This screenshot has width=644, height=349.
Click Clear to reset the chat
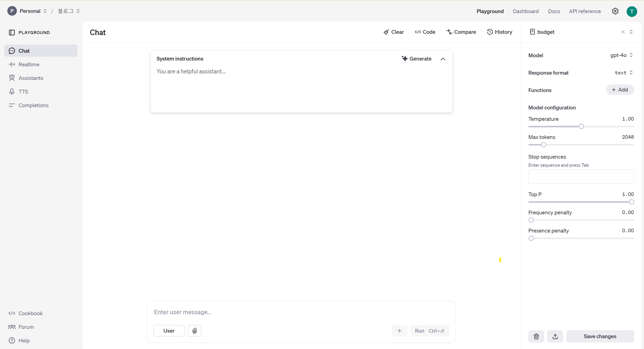coord(394,32)
